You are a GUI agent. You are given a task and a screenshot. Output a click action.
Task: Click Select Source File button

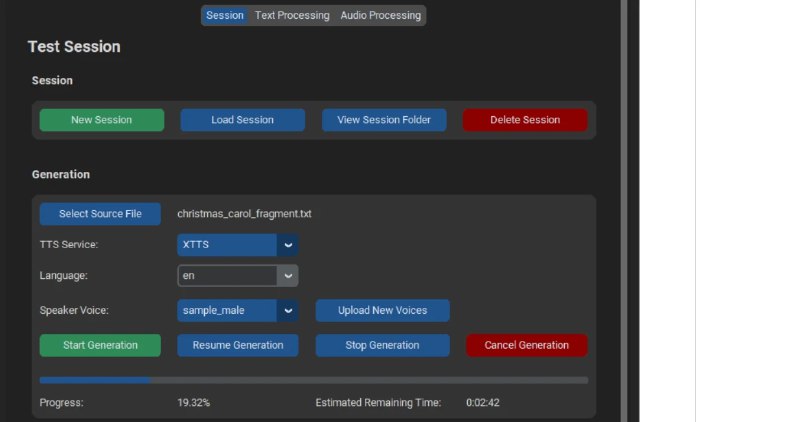100,214
